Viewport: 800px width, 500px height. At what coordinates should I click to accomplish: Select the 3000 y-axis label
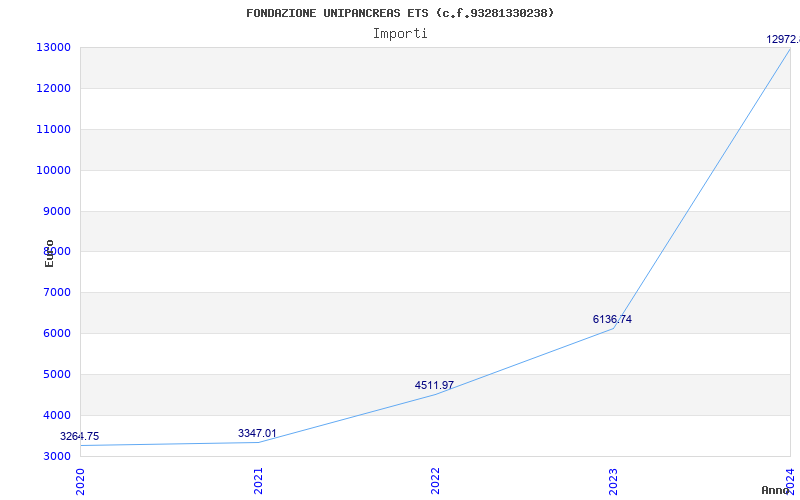coord(56,456)
